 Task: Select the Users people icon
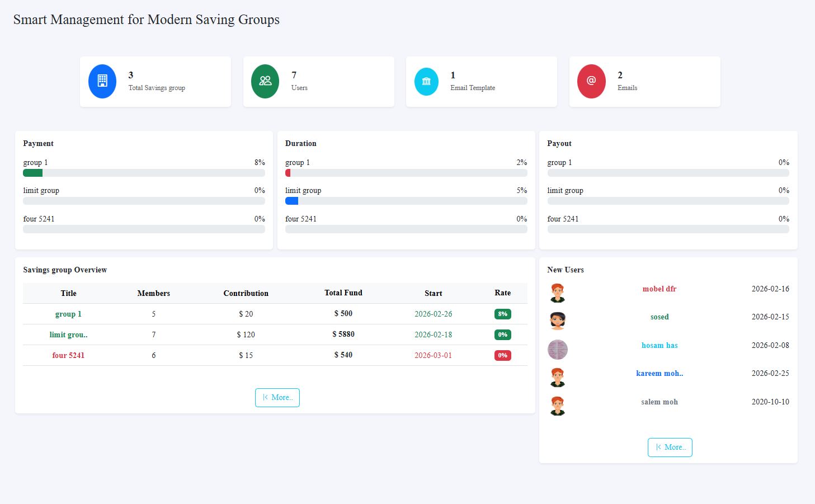pyautogui.click(x=265, y=81)
